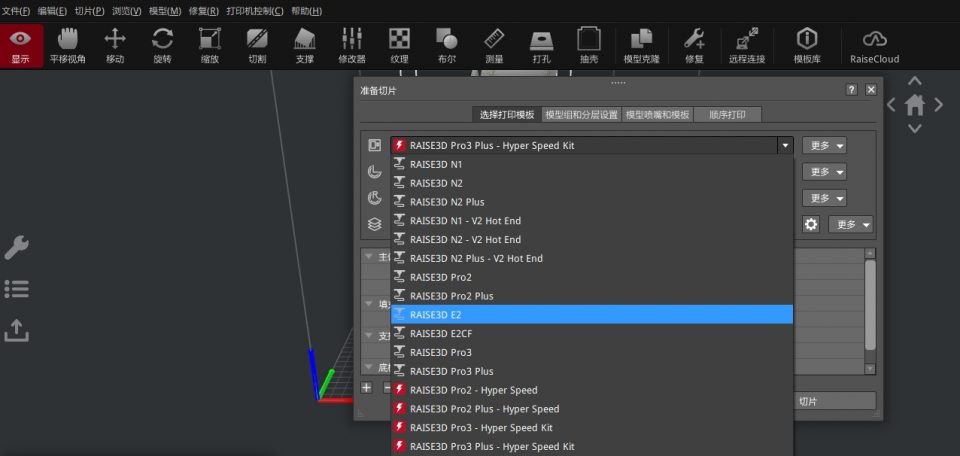Viewport: 960px width, 456px height.
Task: Open the 修改器 modifier tool
Action: (x=352, y=46)
